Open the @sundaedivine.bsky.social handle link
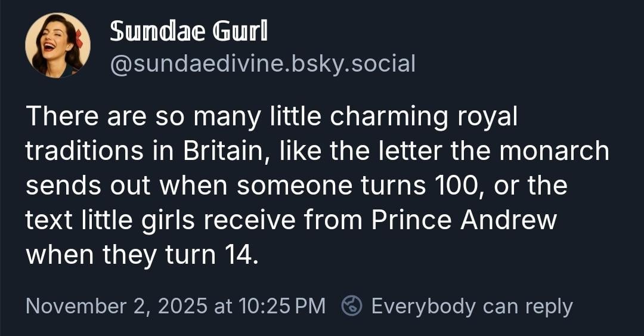The height and width of the screenshot is (336, 644). click(262, 63)
